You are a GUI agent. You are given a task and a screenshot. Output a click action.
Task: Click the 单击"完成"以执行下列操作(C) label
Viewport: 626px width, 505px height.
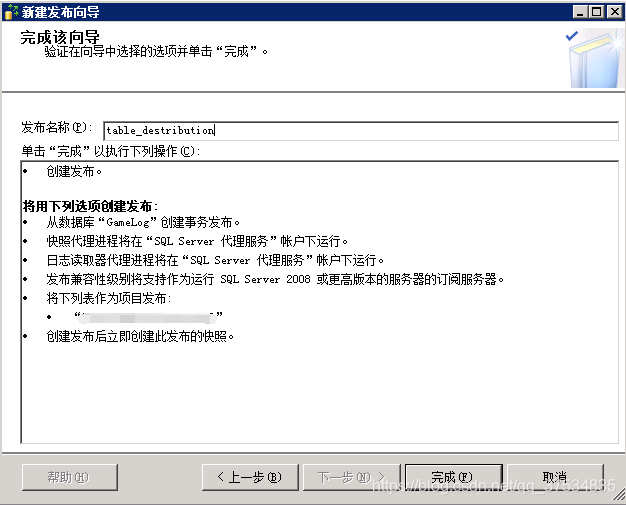(111, 151)
